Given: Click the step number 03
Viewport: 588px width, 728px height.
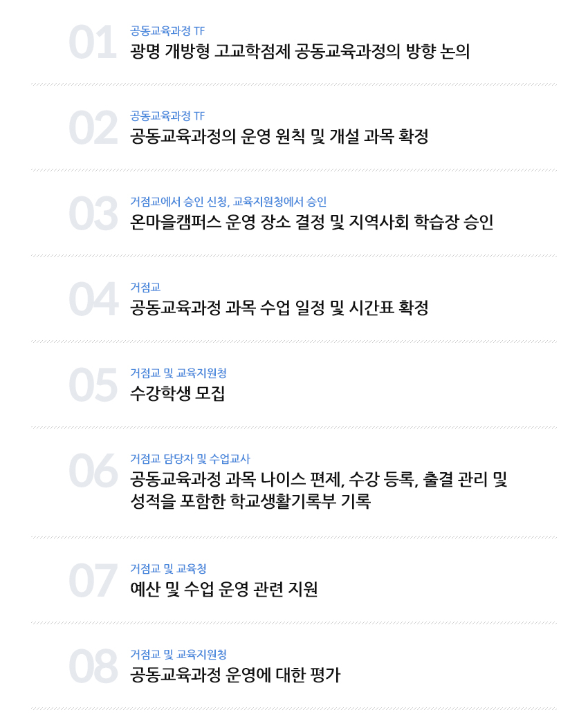Looking at the screenshot, I should click(x=93, y=214).
